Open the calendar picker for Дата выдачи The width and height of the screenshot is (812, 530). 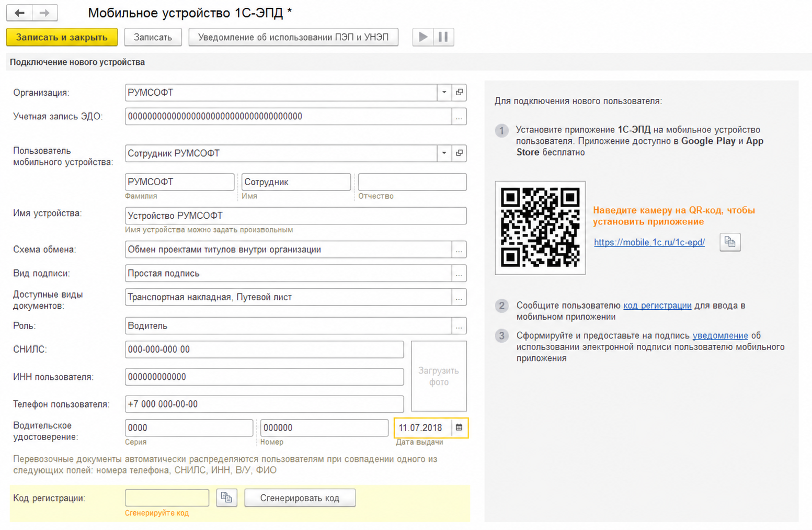459,427
